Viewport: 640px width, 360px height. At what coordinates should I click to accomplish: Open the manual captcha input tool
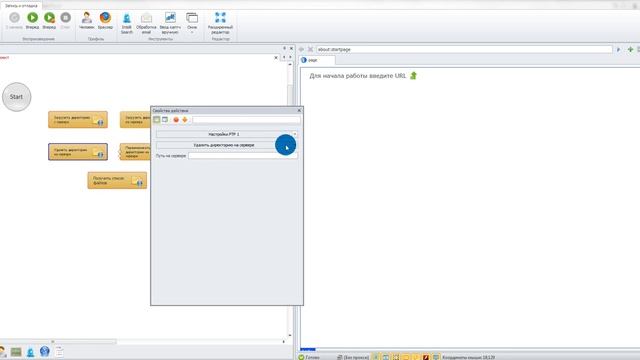[x=170, y=23]
